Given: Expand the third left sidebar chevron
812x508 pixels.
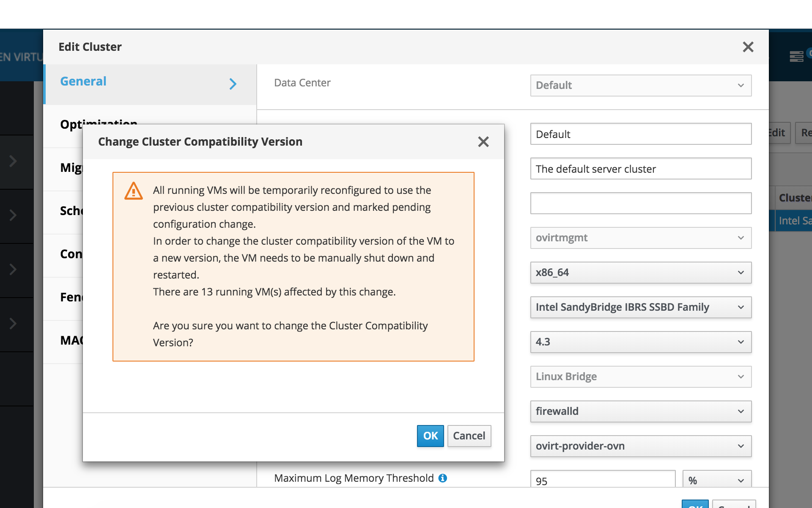Looking at the screenshot, I should click(x=13, y=269).
